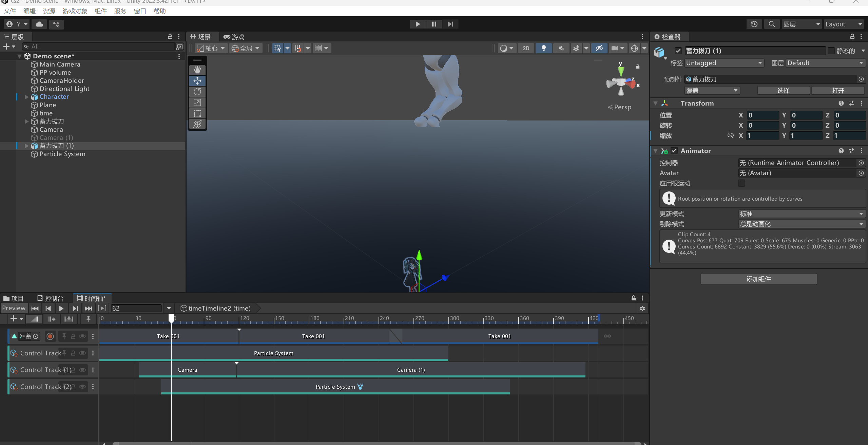Viewport: 868px width, 445px height.
Task: Click the 打开 prefab button
Action: click(x=837, y=91)
